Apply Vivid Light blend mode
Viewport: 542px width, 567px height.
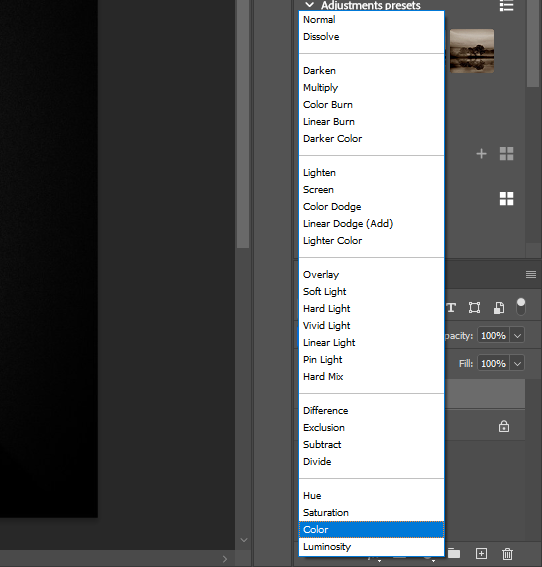click(x=371, y=325)
